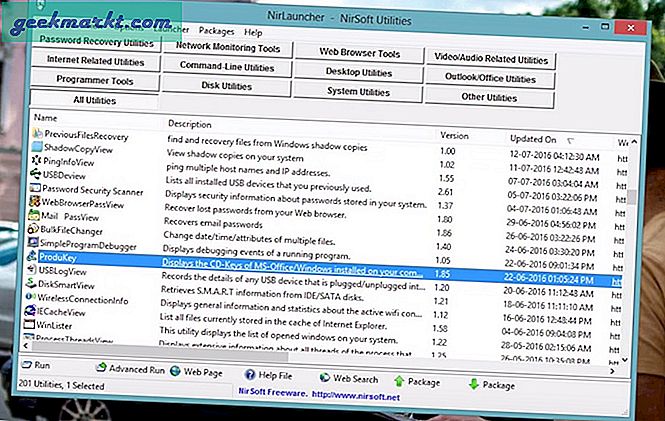Switch to Network Monitoring Tools tab
This screenshot has width=665, height=421.
point(228,48)
